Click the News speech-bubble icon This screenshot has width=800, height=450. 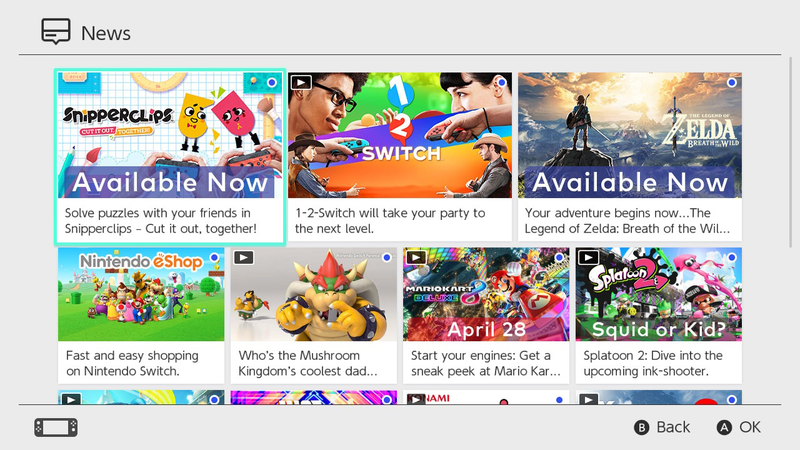[x=56, y=32]
